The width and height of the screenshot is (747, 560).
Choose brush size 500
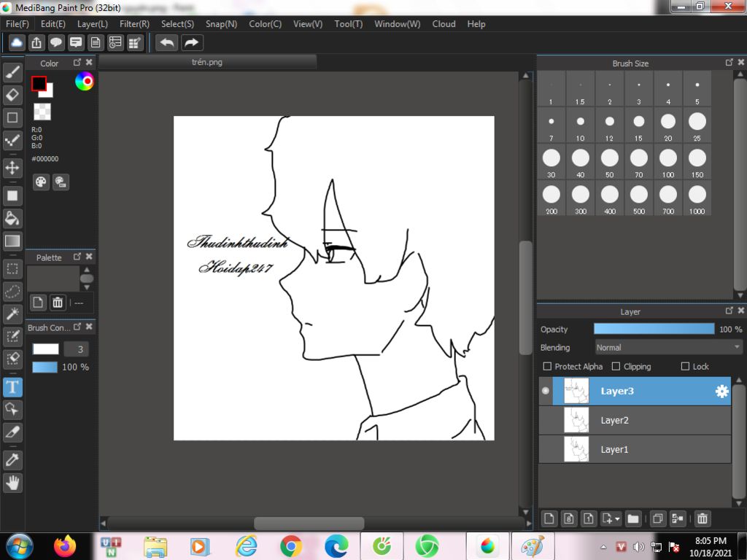[639, 198]
